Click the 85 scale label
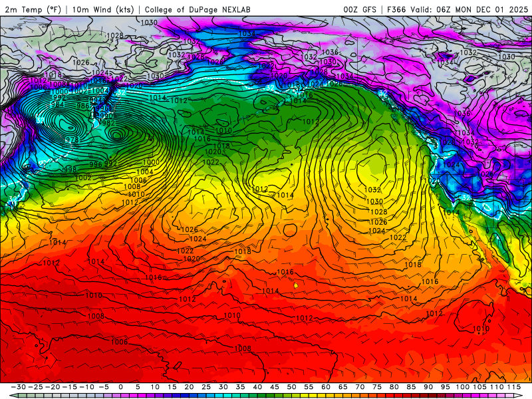The image size is (532, 399). coord(411,387)
